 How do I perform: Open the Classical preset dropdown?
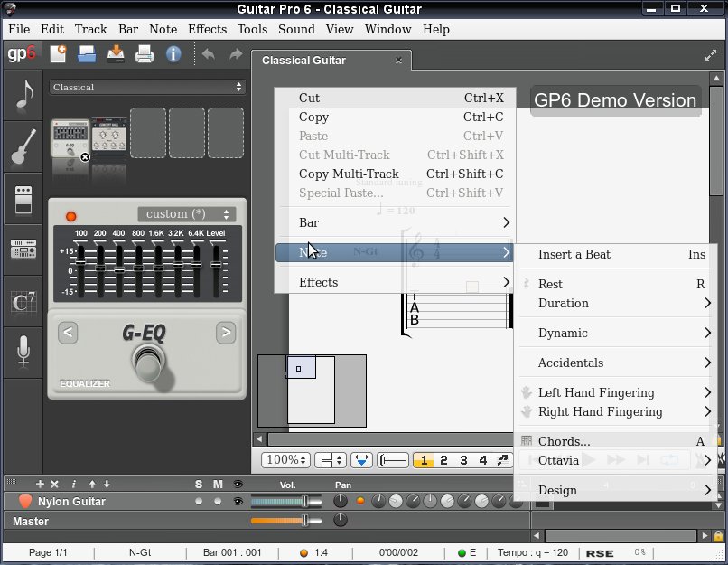coord(146,87)
